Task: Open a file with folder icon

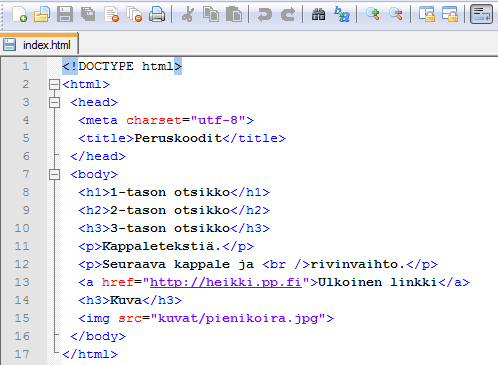Action: 42,15
